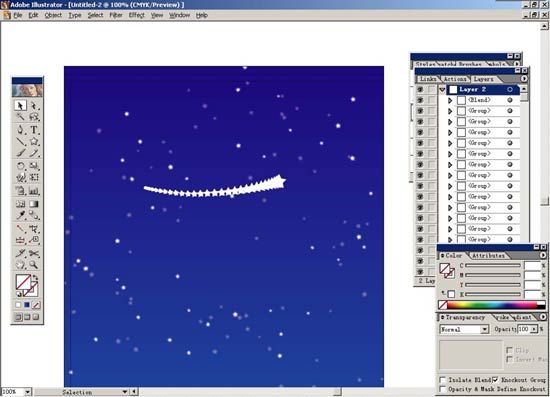The width and height of the screenshot is (550, 397).
Task: Click the Clip checkbox in Transparency panel
Action: coord(509,350)
